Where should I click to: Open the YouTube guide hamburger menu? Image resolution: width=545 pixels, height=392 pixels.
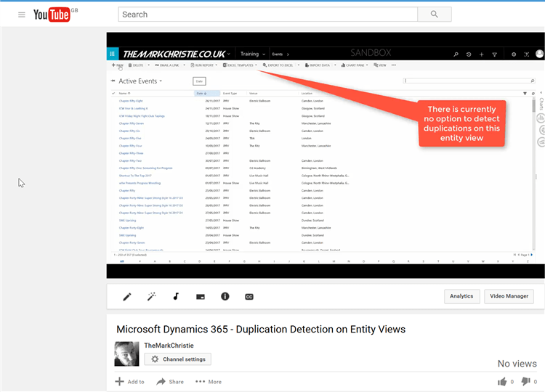click(22, 15)
